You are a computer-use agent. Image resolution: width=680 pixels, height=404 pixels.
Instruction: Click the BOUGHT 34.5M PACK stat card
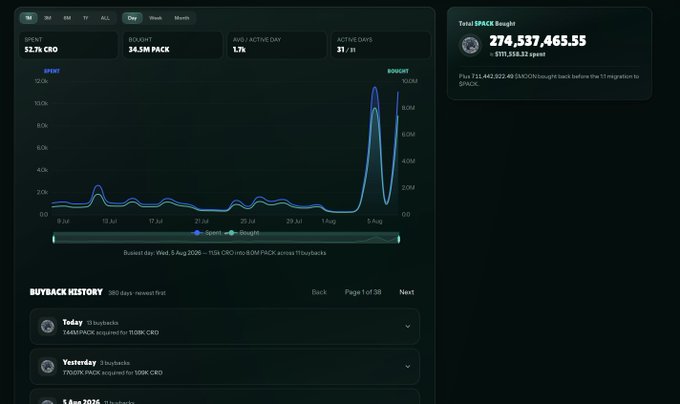click(173, 45)
